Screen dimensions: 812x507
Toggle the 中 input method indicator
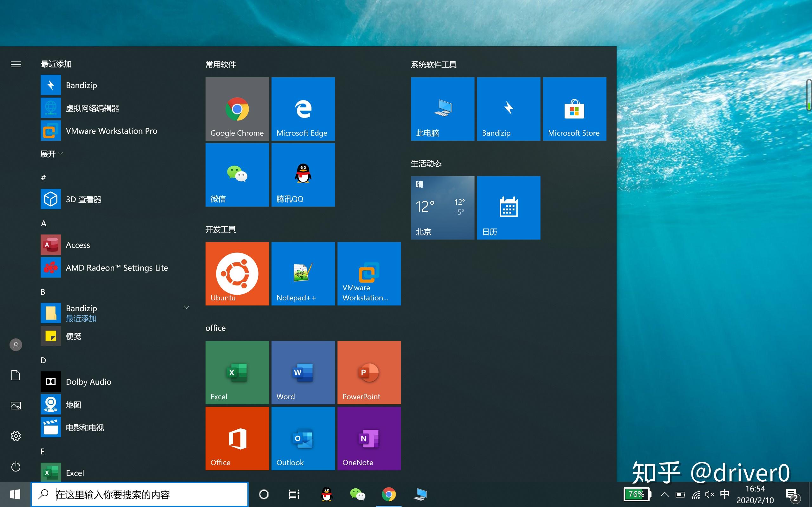coord(725,494)
